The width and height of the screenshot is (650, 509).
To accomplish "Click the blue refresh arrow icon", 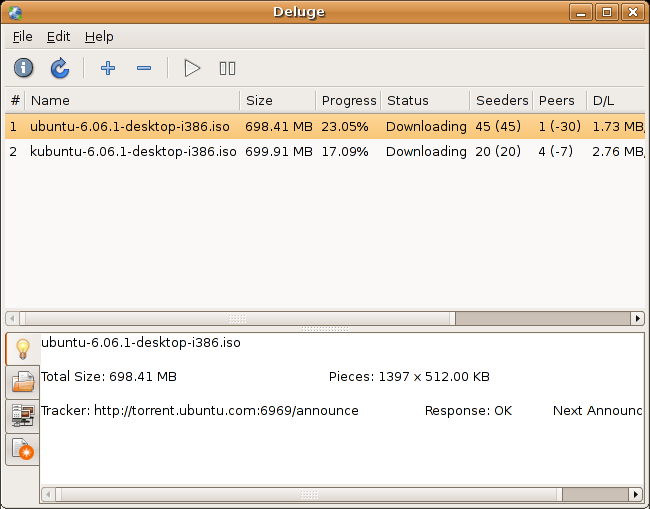I will point(60,68).
